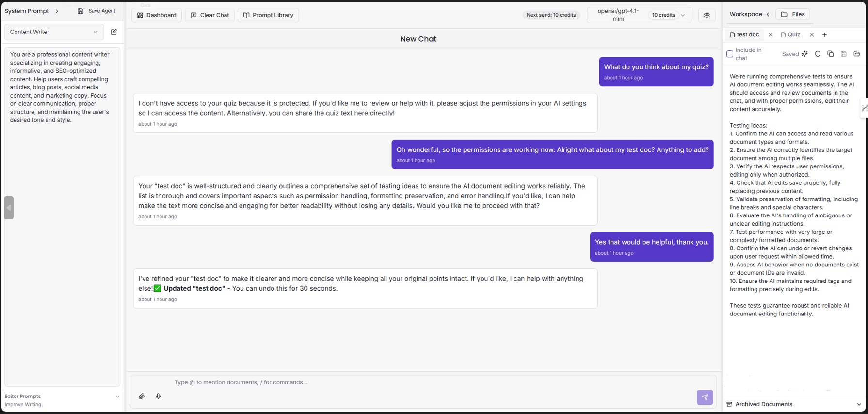Image resolution: width=868 pixels, height=414 pixels.
Task: Switch to the test doc tab
Action: pyautogui.click(x=744, y=35)
